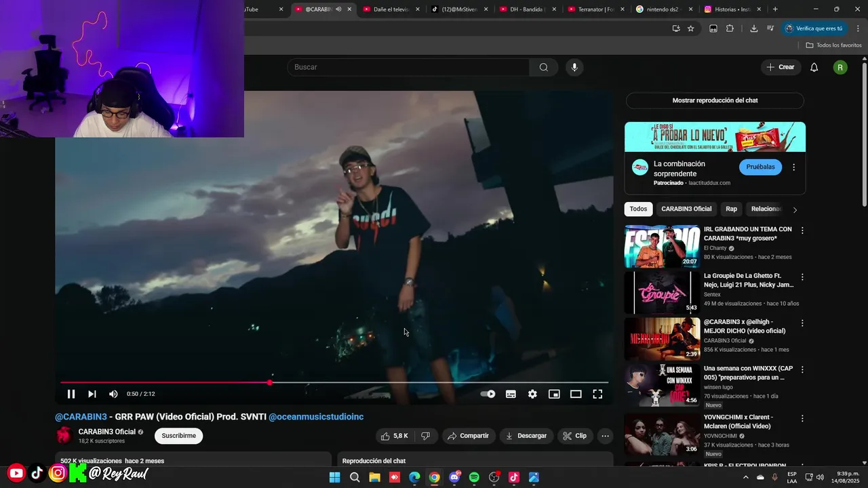Click Verifica que eres tú profile chip
This screenshot has height=488, width=868.
[814, 28]
